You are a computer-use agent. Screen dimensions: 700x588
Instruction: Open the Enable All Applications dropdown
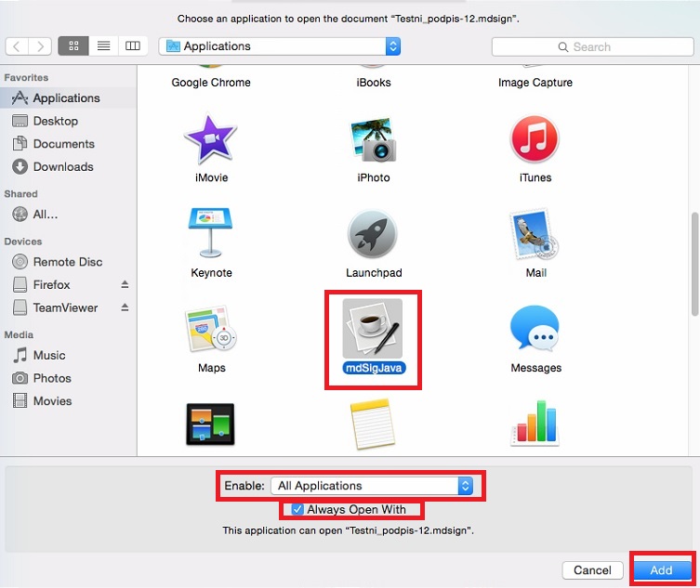tap(372, 485)
